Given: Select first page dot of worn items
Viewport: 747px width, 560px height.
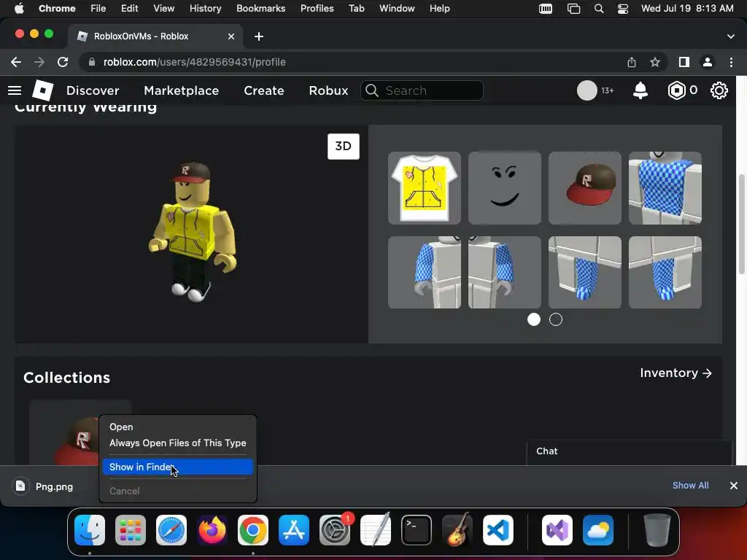Looking at the screenshot, I should [x=533, y=319].
